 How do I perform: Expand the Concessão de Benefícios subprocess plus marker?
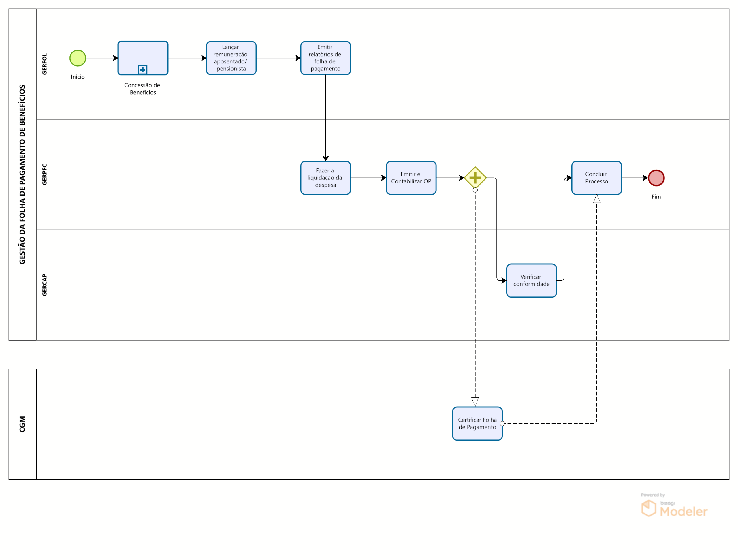pos(142,70)
